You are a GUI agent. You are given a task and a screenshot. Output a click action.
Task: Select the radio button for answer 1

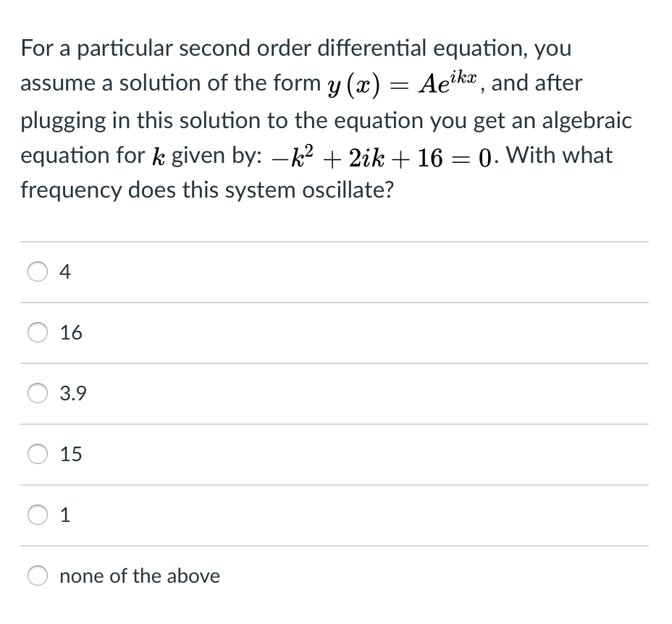point(38,515)
